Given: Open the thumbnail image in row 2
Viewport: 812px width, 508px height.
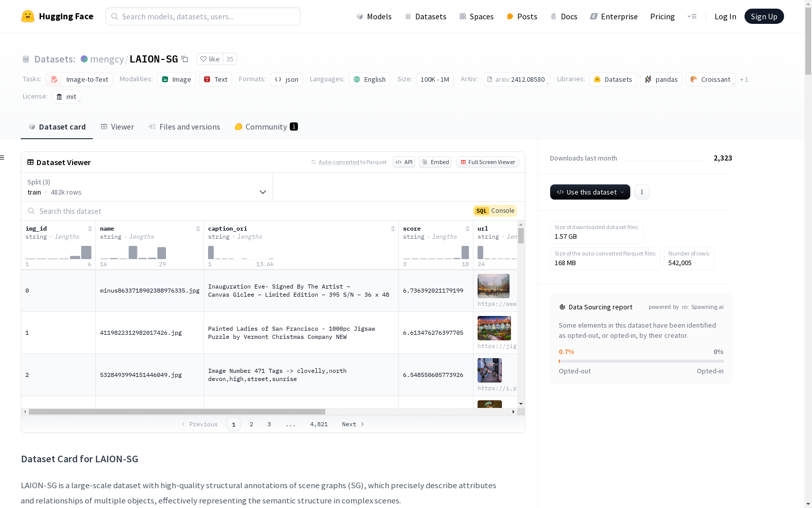Looking at the screenshot, I should (490, 370).
